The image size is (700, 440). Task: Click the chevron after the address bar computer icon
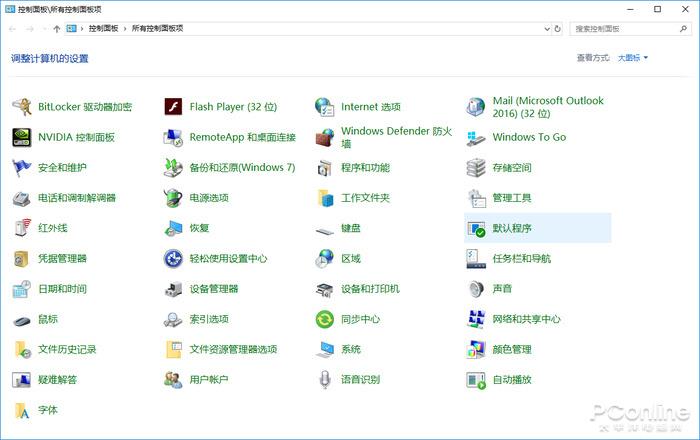pyautogui.click(x=82, y=29)
